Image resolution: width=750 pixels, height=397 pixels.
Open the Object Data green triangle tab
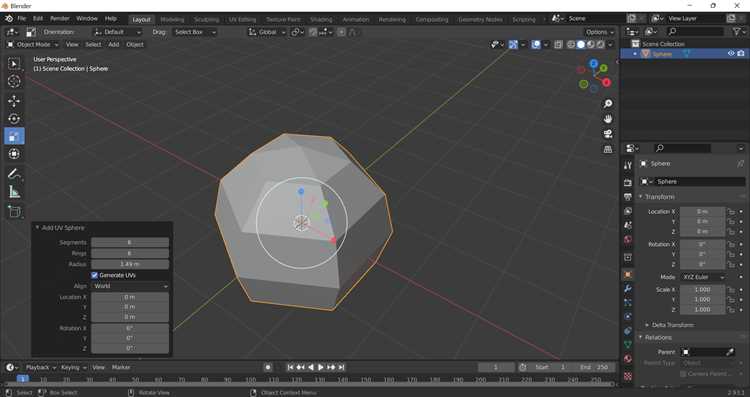(x=628, y=345)
